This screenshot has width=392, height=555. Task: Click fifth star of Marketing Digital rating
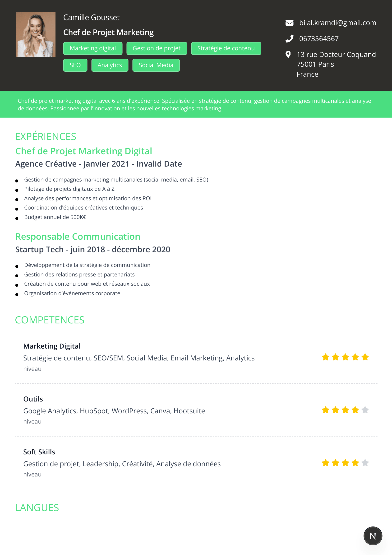pyautogui.click(x=365, y=357)
